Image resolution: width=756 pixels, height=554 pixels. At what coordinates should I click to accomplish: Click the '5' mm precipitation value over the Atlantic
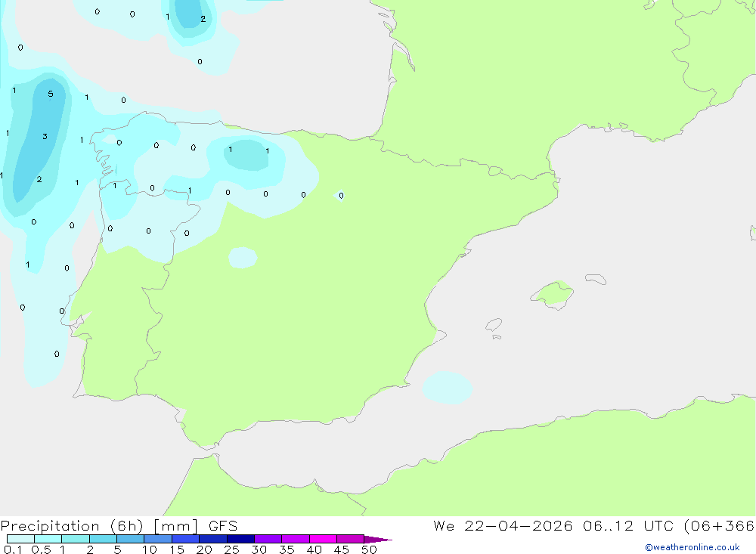(51, 94)
